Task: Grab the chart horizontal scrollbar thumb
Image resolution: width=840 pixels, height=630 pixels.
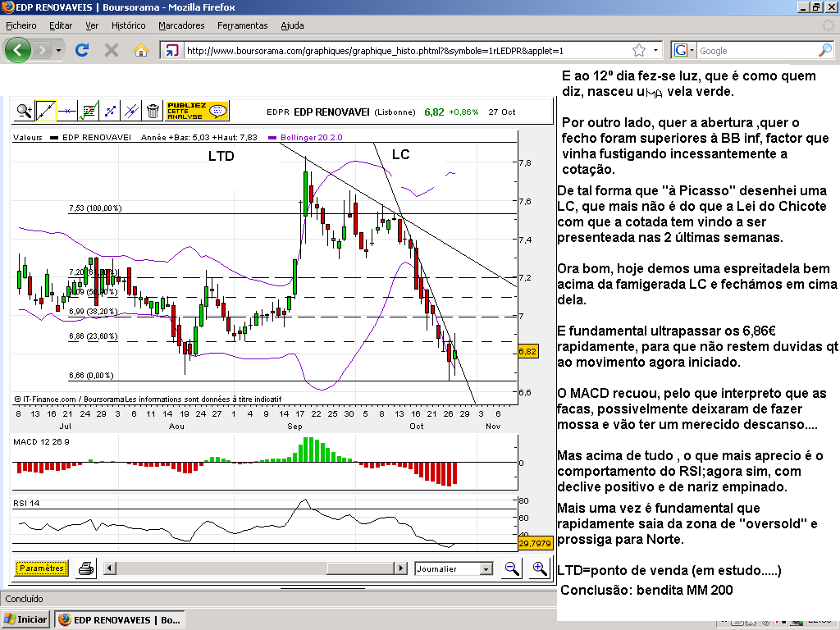Action: [x=361, y=568]
